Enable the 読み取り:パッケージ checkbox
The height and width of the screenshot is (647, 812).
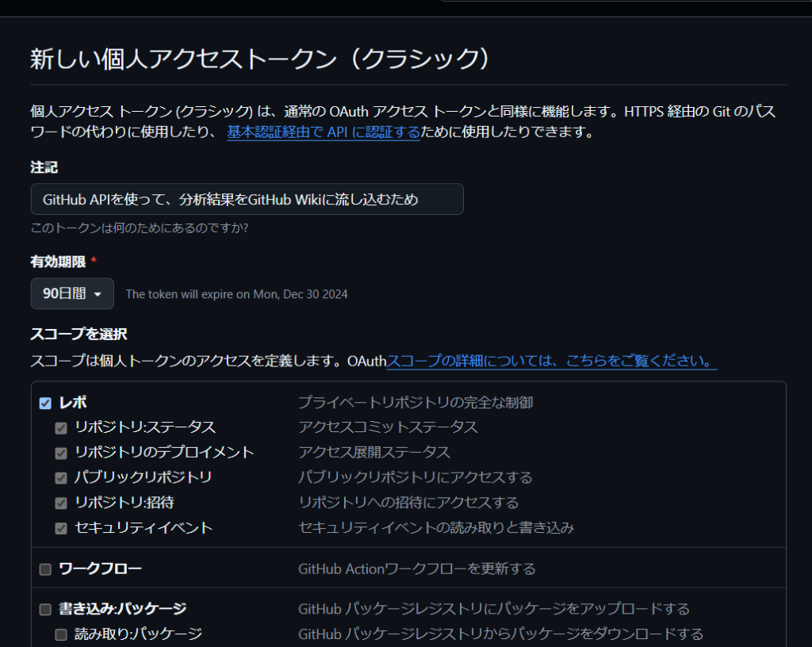pos(61,634)
